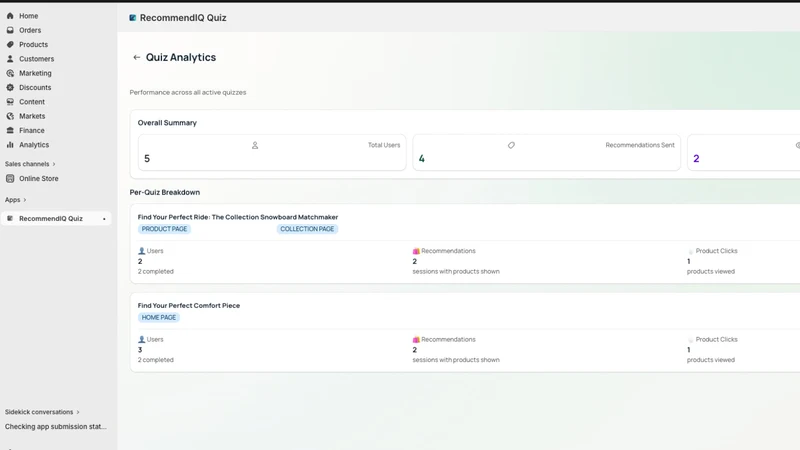800x450 pixels.
Task: Click the Customers person icon
Action: pos(10,59)
